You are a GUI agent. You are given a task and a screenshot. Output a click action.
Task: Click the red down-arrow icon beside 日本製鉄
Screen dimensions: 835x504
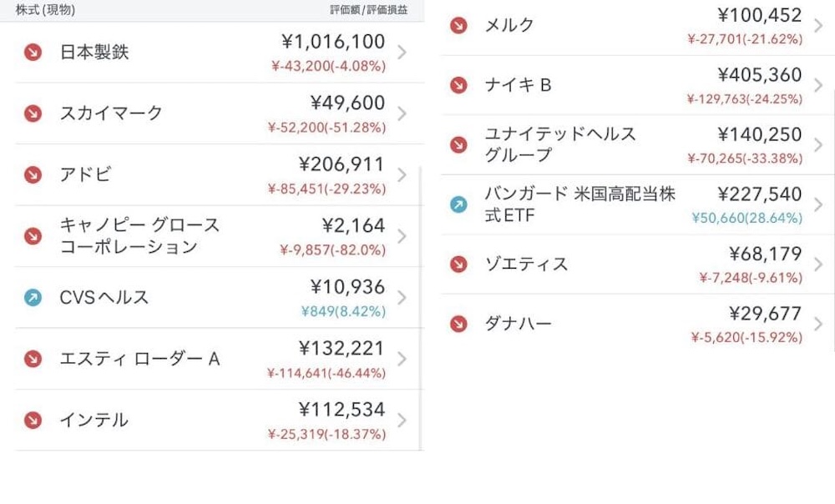pyautogui.click(x=33, y=53)
